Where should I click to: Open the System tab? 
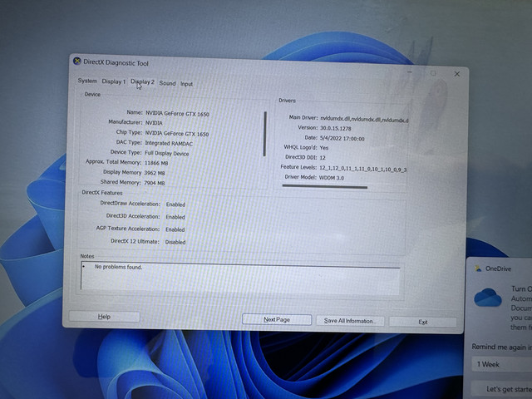[87, 81]
